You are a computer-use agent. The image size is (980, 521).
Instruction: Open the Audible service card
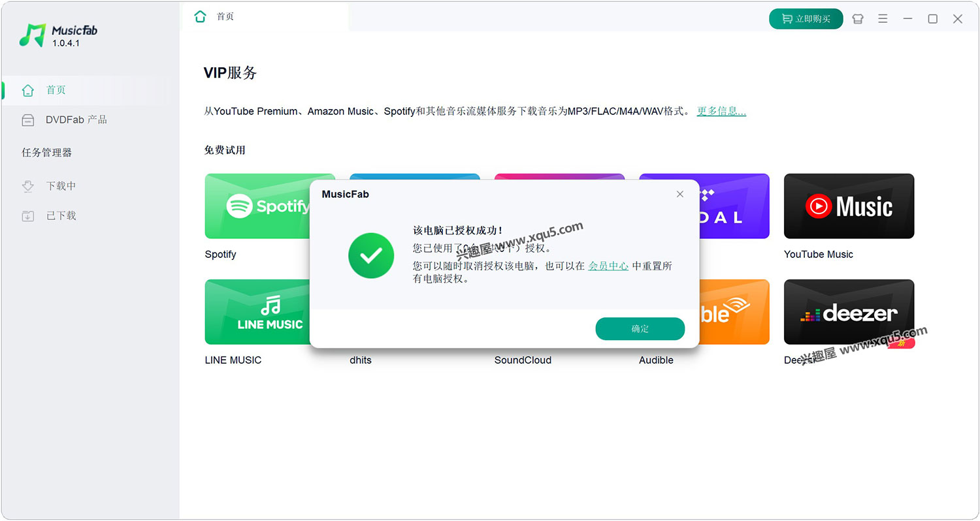734,312
